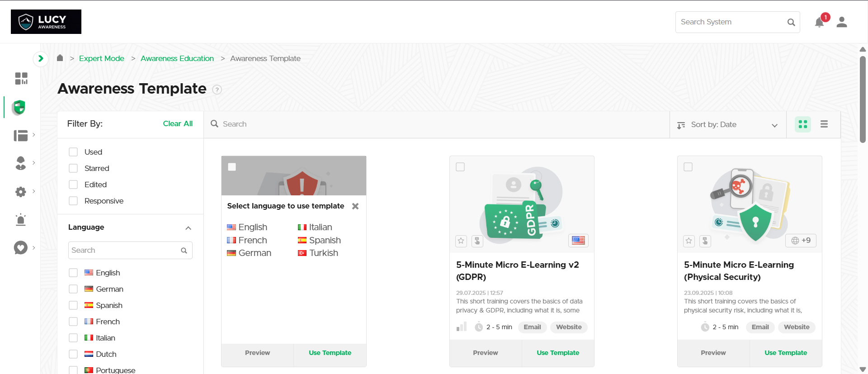Use Template for Physical Security course
Image resolution: width=868 pixels, height=374 pixels.
(x=785, y=353)
